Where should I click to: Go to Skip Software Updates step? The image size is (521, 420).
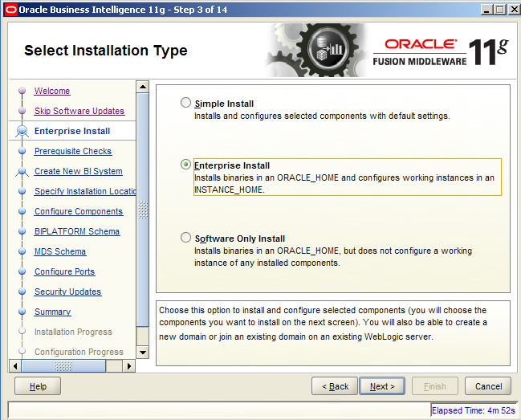79,111
